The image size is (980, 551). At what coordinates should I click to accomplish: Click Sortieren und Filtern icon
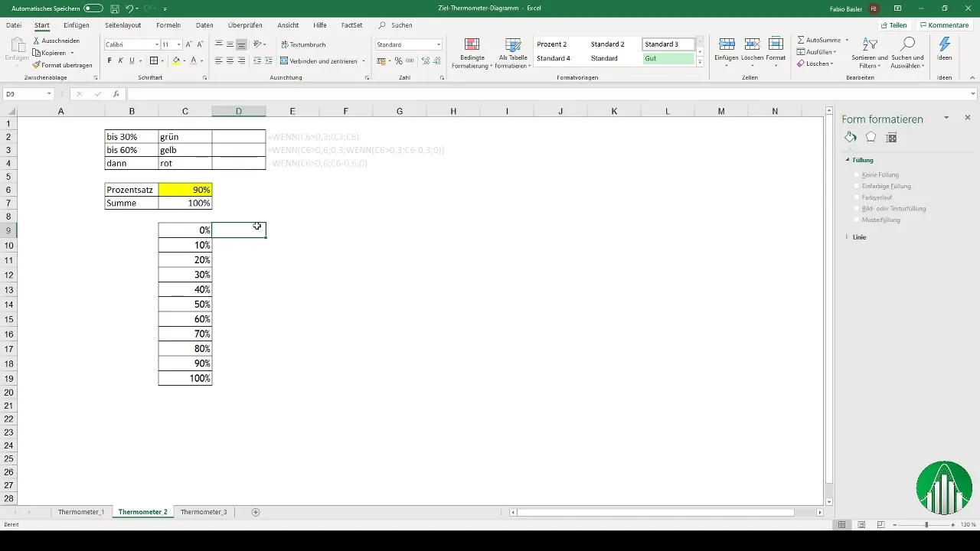[x=869, y=44]
